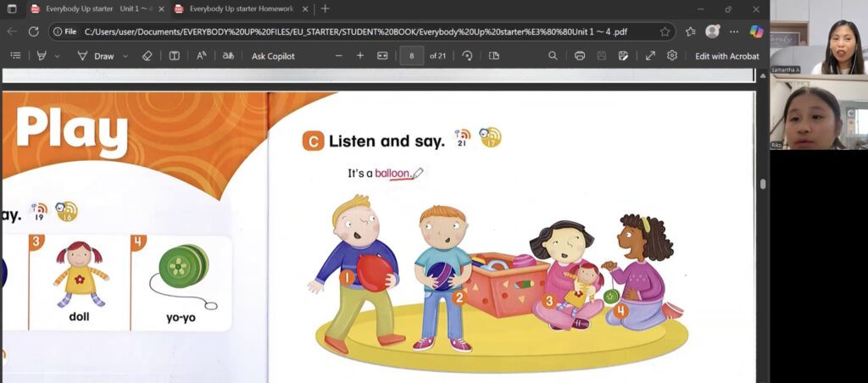Enter full screen mode
Image resolution: width=868 pixels, height=383 pixels.
650,56
